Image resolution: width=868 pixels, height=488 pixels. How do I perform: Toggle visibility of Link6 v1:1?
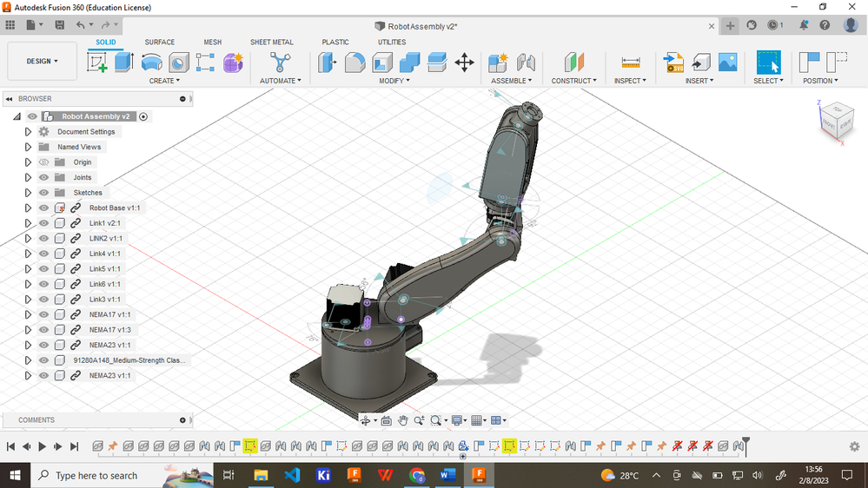click(x=43, y=284)
